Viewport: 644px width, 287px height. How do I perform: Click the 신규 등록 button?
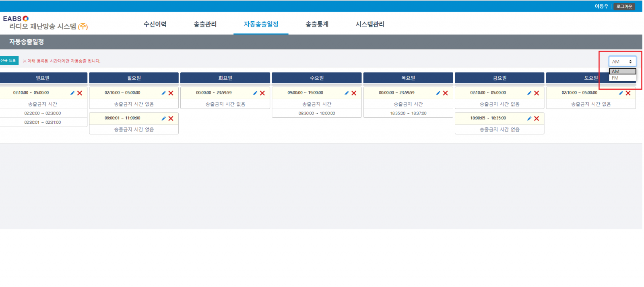pyautogui.click(x=8, y=61)
